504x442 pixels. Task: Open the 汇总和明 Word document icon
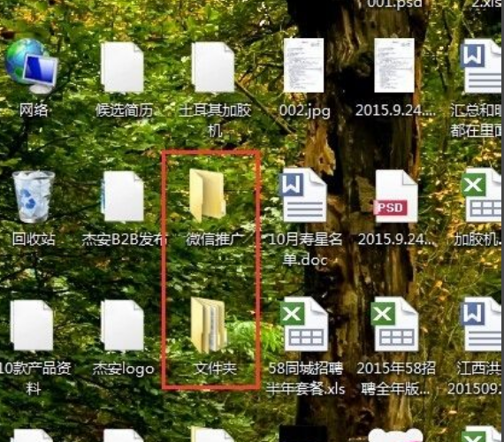482,66
